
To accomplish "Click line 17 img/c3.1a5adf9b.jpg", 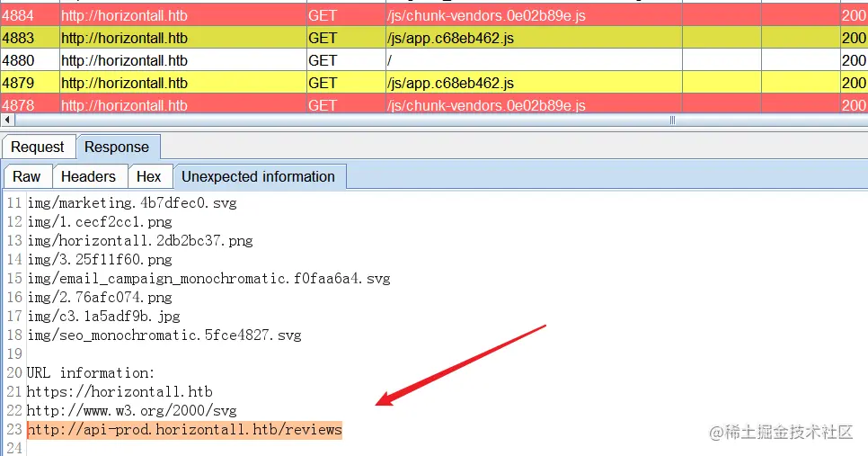I will [104, 317].
